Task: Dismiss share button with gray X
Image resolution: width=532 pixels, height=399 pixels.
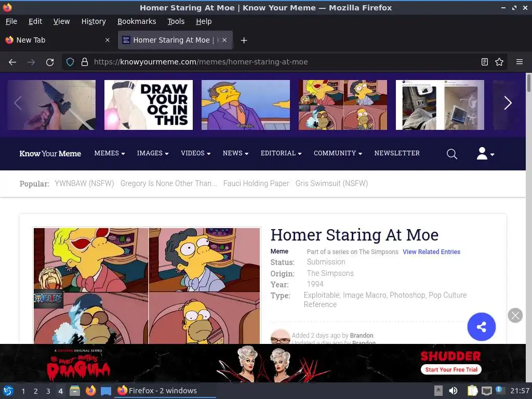Action: (x=515, y=315)
